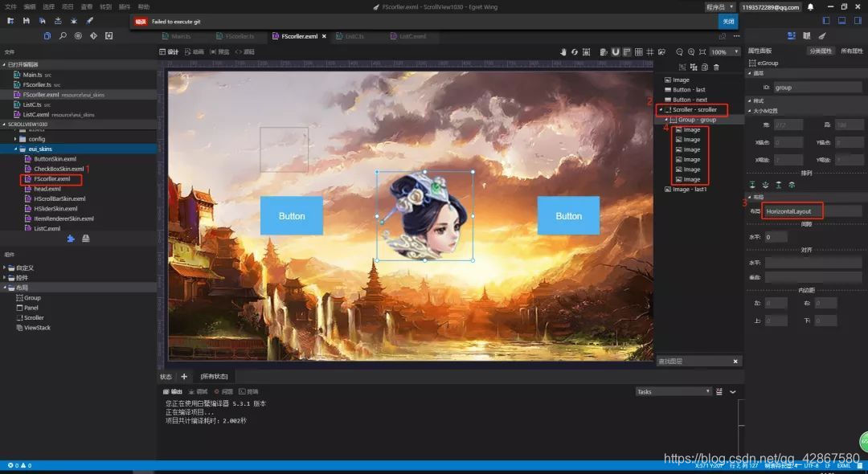Toggle the rulers display icon

(627, 52)
